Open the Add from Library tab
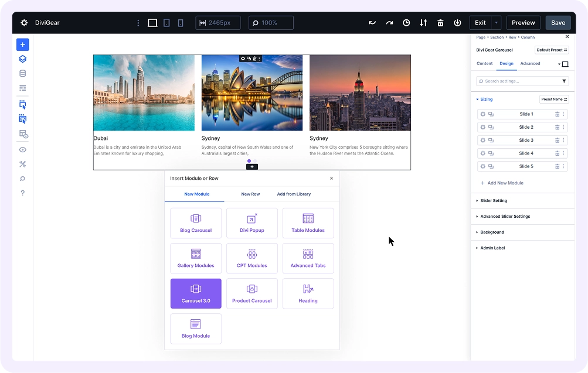 294,194
